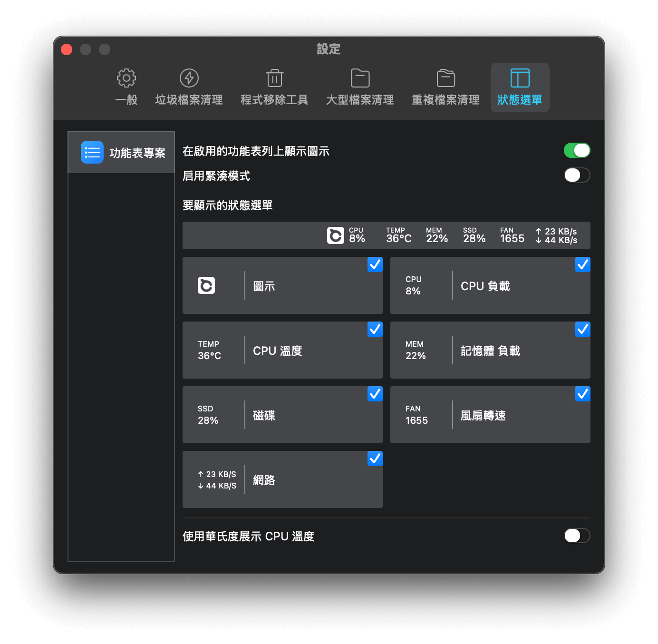Image resolution: width=658 pixels, height=644 pixels.
Task: Switch to the 大型檔案清理 tab label
Action: pyautogui.click(x=360, y=100)
